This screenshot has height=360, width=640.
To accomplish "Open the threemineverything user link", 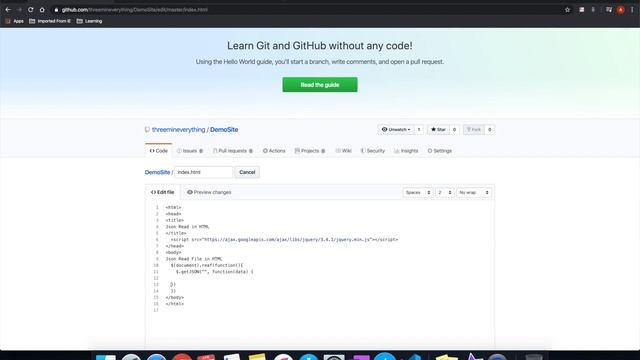I will [178, 130].
